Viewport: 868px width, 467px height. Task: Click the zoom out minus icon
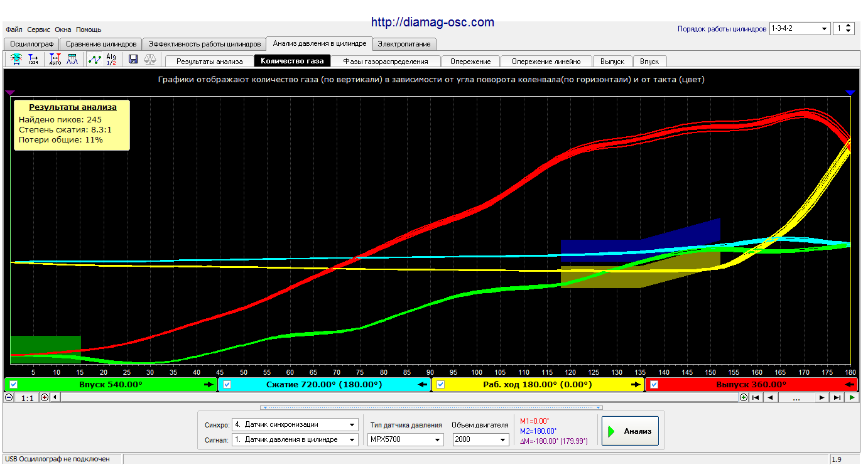pos(9,397)
